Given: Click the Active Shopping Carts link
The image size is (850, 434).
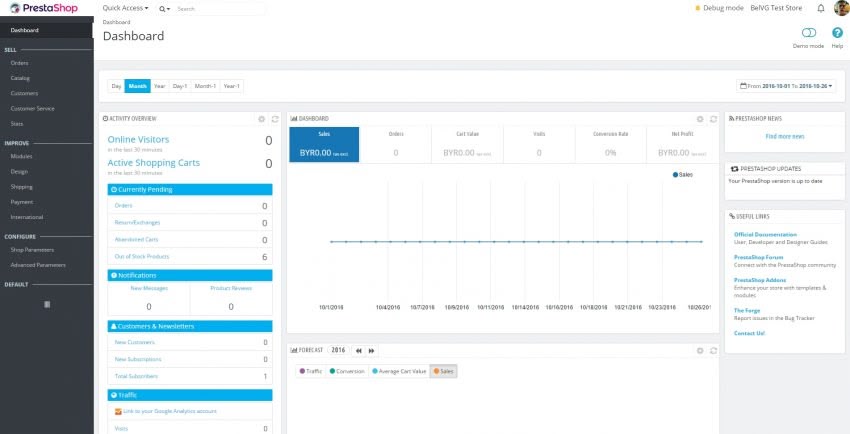Looking at the screenshot, I should click(153, 163).
